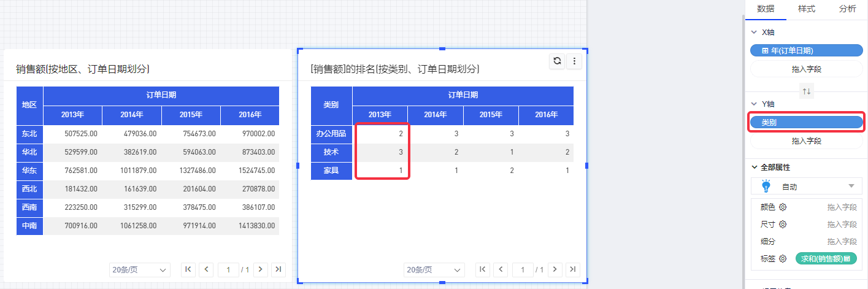The image size is (868, 289).
Task: Open the 自动 chart type dropdown
Action: click(807, 187)
